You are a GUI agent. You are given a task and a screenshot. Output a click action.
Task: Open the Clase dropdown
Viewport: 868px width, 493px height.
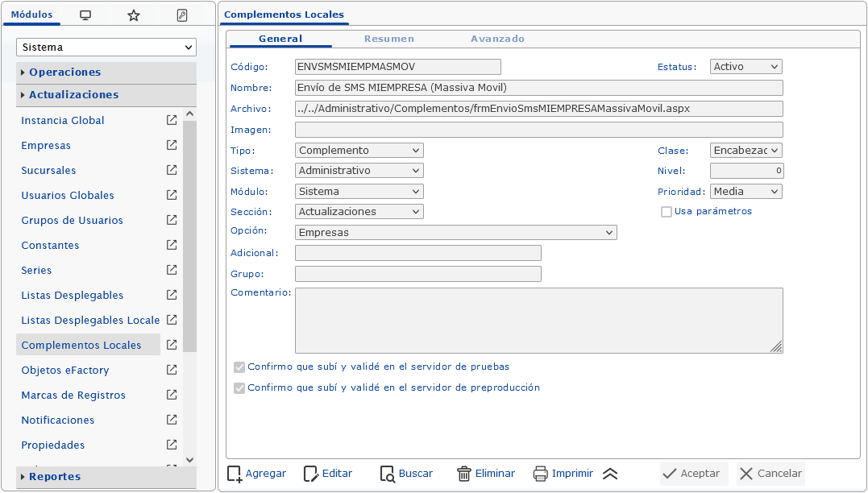[x=745, y=151]
